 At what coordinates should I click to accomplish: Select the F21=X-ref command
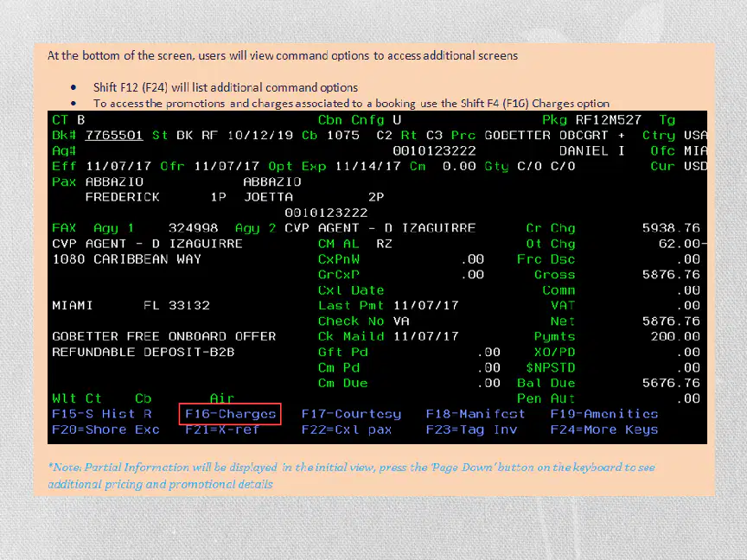222,430
